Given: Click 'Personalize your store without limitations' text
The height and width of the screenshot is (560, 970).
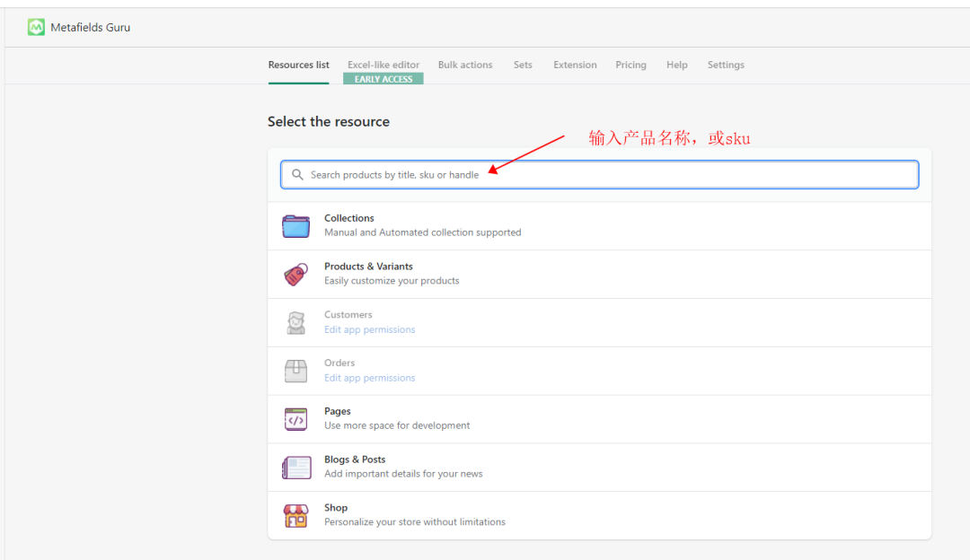Looking at the screenshot, I should point(414,521).
